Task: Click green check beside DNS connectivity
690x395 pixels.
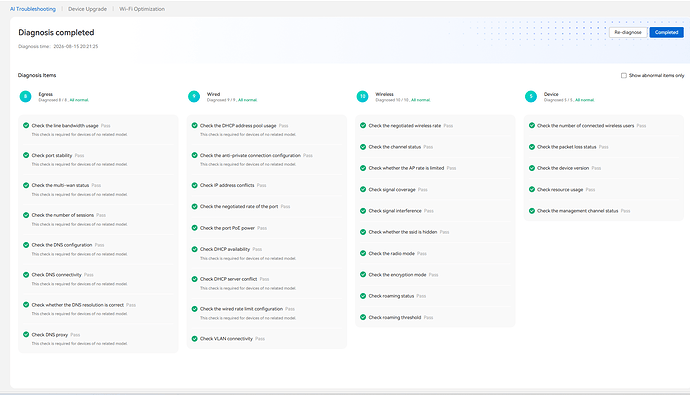Action: pyautogui.click(x=26, y=274)
